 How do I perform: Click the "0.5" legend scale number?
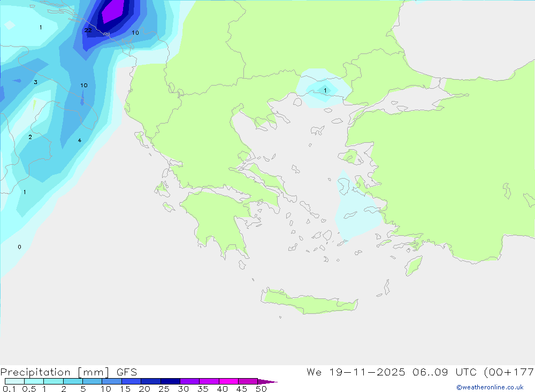[x=29, y=389]
